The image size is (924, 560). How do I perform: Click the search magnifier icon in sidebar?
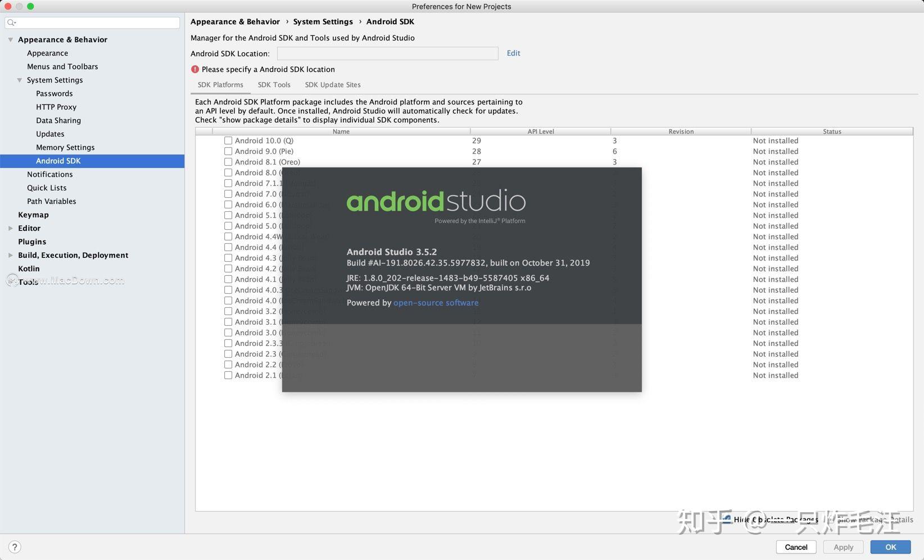11,22
